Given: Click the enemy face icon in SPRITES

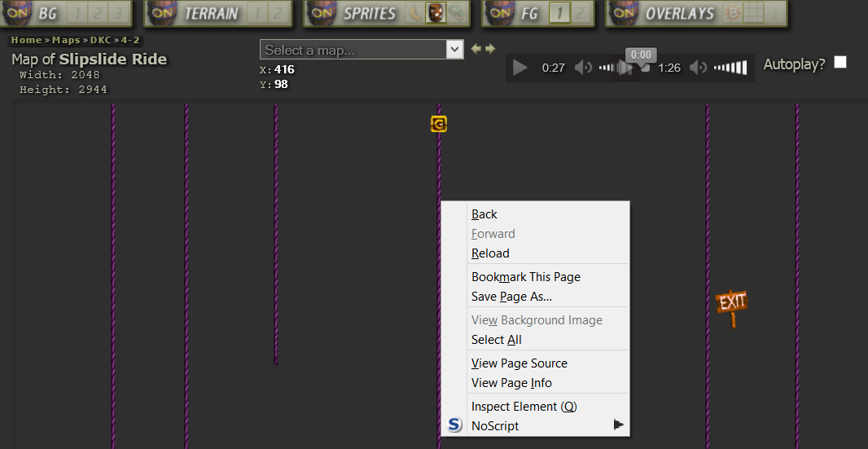Looking at the screenshot, I should pos(436,13).
